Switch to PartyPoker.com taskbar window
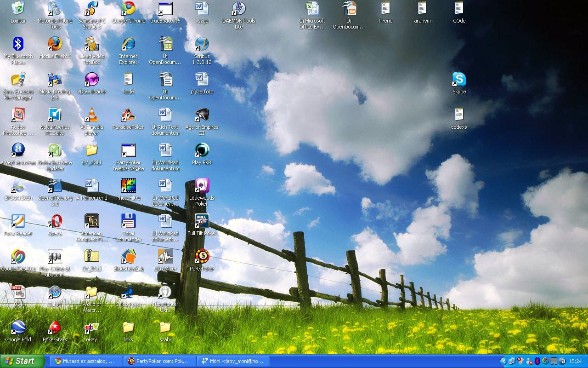Image resolution: width=588 pixels, height=368 pixels. (x=160, y=362)
